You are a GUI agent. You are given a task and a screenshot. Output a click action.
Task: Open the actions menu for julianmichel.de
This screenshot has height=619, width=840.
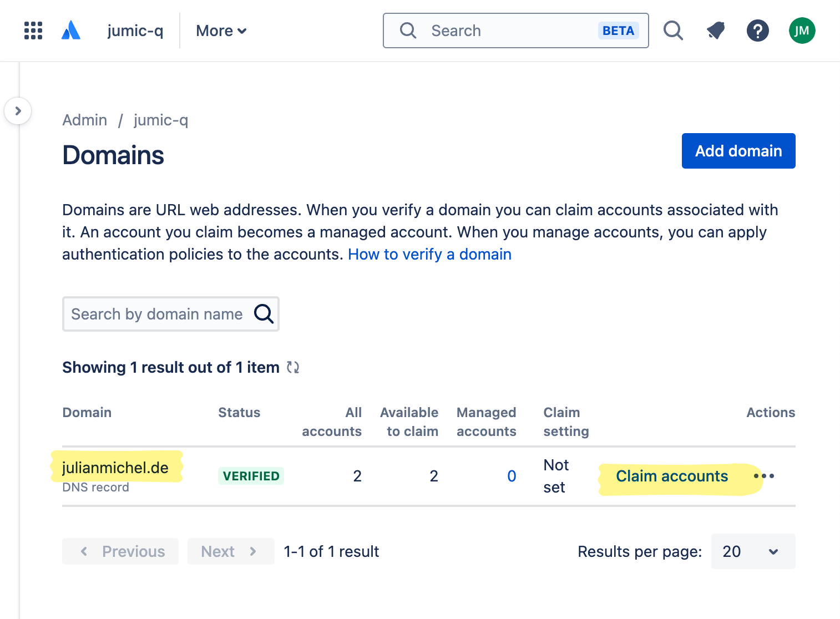click(765, 476)
